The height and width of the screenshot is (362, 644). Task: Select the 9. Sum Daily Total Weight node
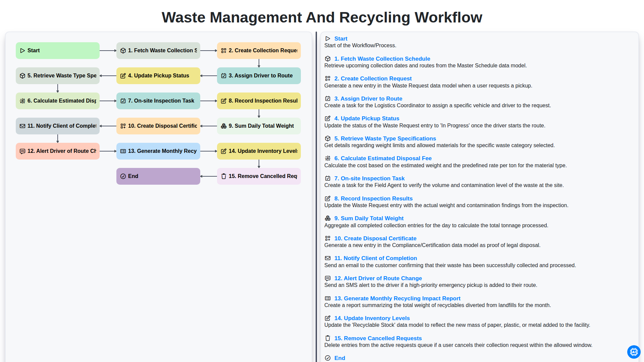pos(259,126)
